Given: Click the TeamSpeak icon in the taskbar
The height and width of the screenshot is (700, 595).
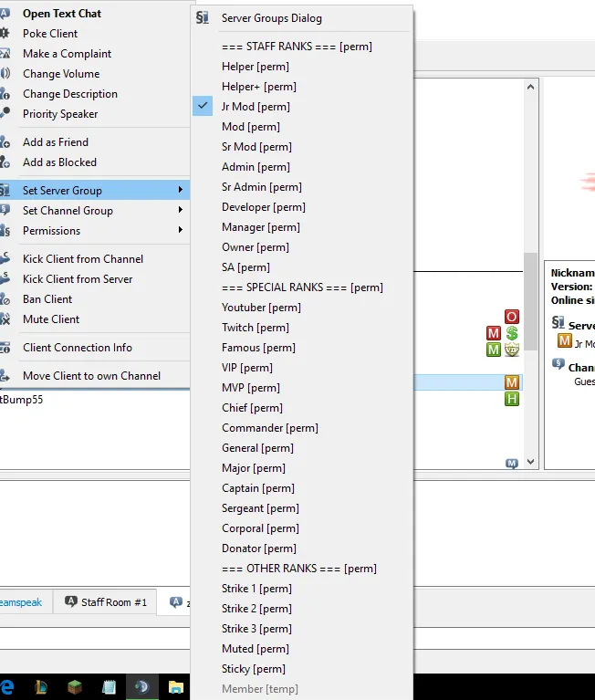Looking at the screenshot, I should click(141, 686).
